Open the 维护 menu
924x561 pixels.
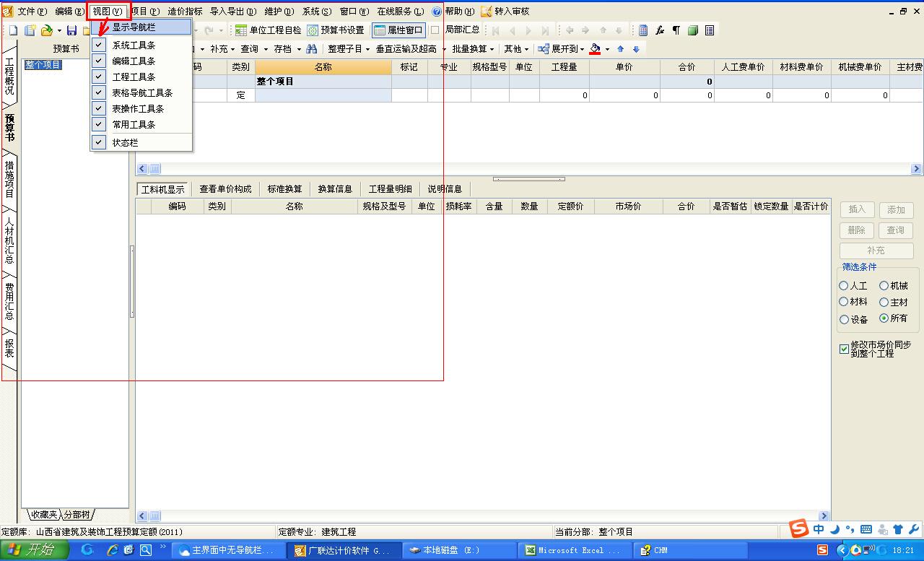point(279,12)
